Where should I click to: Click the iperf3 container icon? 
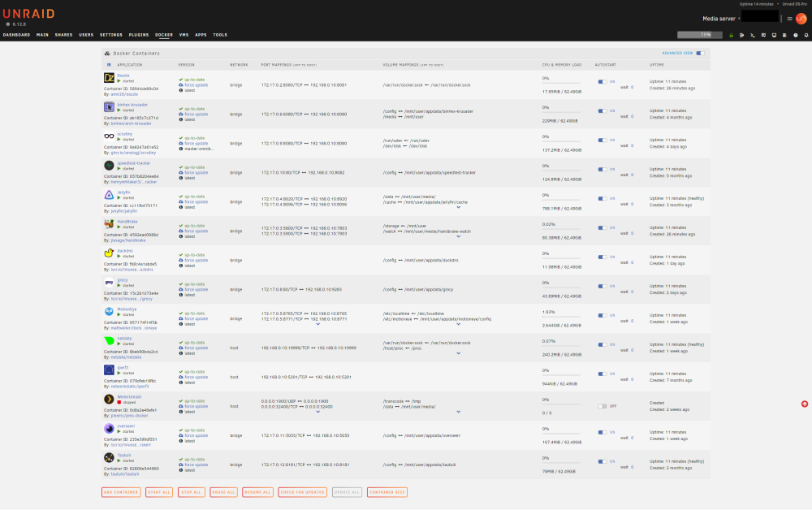[x=109, y=370]
